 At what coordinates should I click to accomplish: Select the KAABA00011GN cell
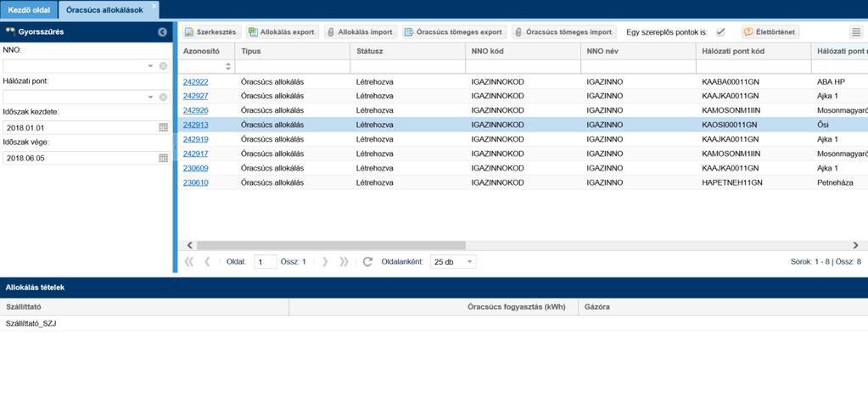point(753,81)
